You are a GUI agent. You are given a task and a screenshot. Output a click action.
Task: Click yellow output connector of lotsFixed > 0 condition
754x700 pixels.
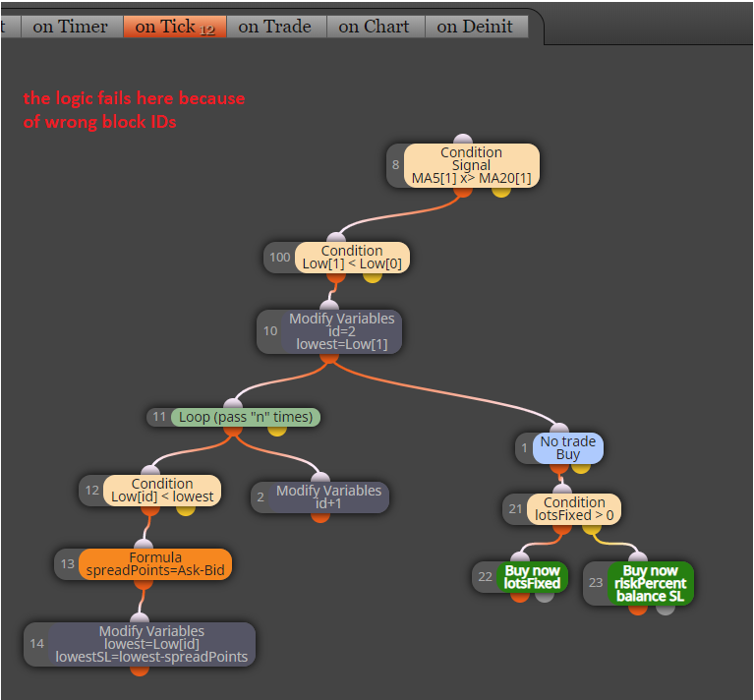pos(592,529)
